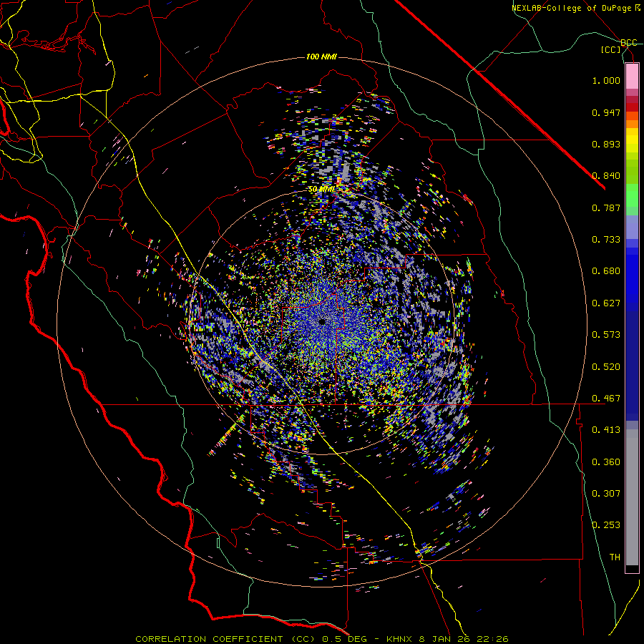Click the 0.253 legend value
Screen dimensions: 644x644
[606, 525]
